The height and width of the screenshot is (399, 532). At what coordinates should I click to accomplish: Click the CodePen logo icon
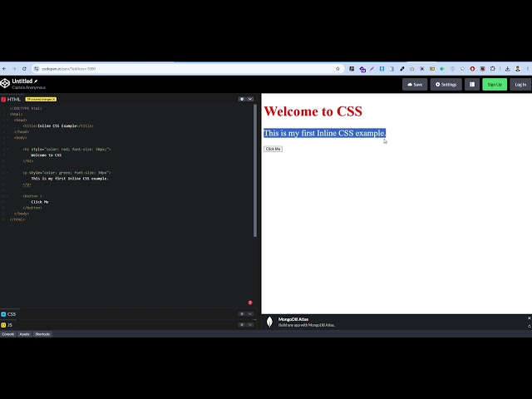coord(5,83)
